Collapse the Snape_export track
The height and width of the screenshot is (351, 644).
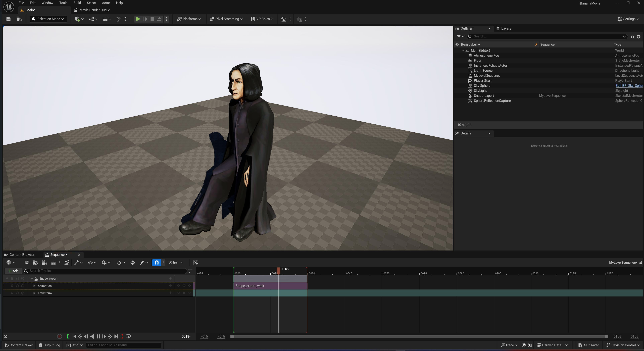32,278
